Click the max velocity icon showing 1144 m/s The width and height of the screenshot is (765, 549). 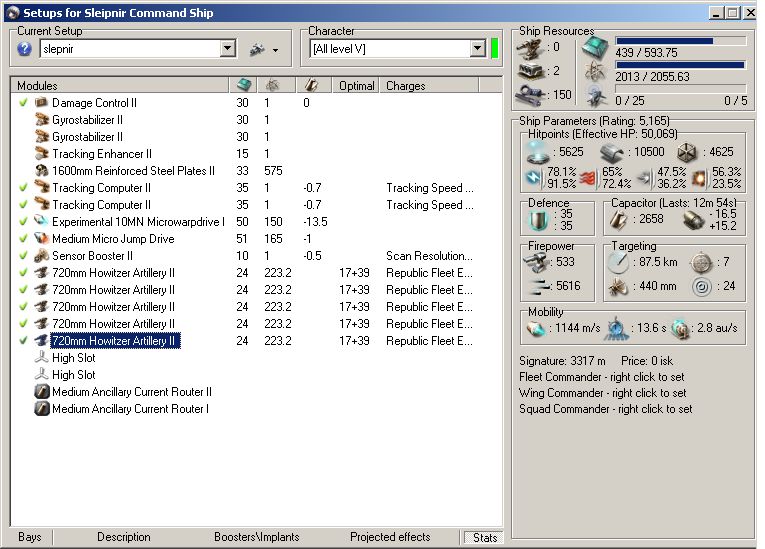[x=535, y=329]
